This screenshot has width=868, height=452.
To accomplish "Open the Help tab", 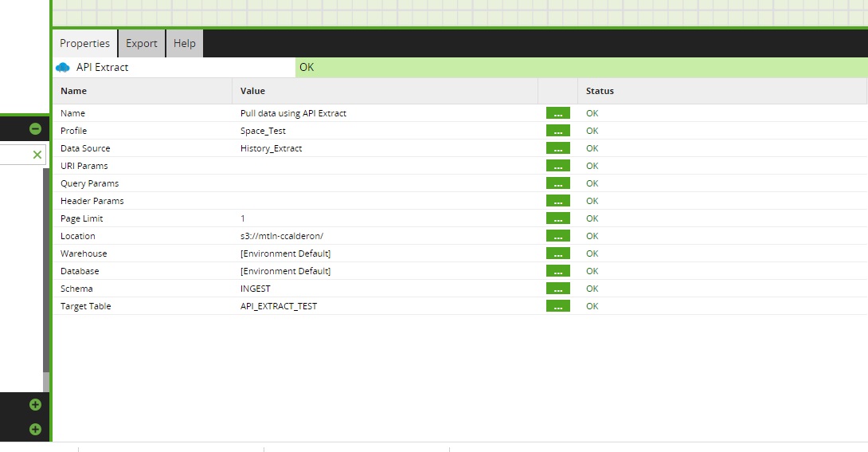I will [x=185, y=44].
